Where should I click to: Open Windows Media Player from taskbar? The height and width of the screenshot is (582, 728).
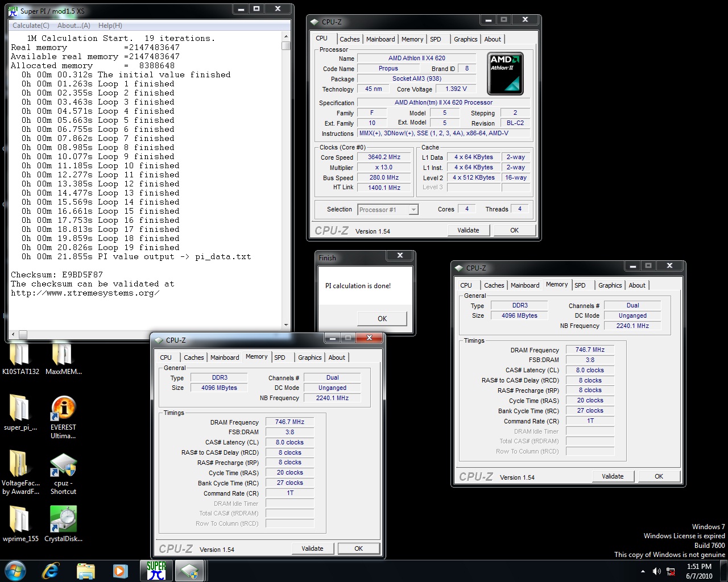(121, 571)
